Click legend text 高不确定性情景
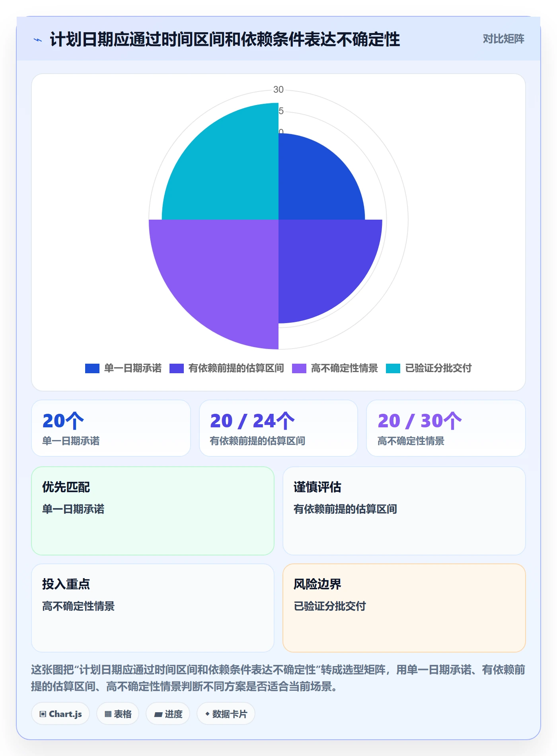This screenshot has height=756, width=557. click(345, 368)
